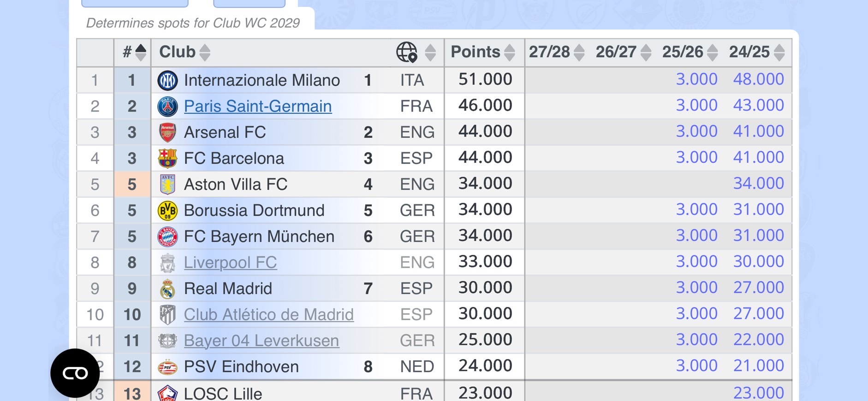Sort by Points column arrows

click(x=509, y=52)
